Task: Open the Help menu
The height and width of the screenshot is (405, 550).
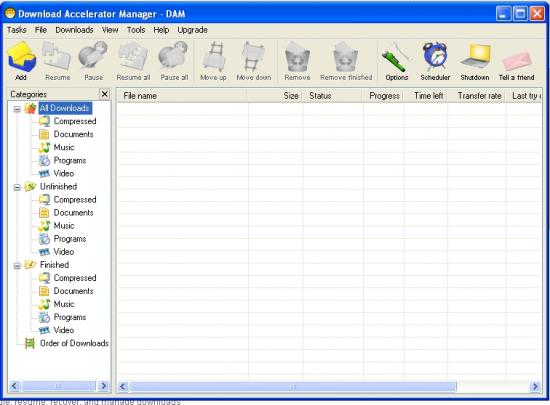Action: [161, 30]
